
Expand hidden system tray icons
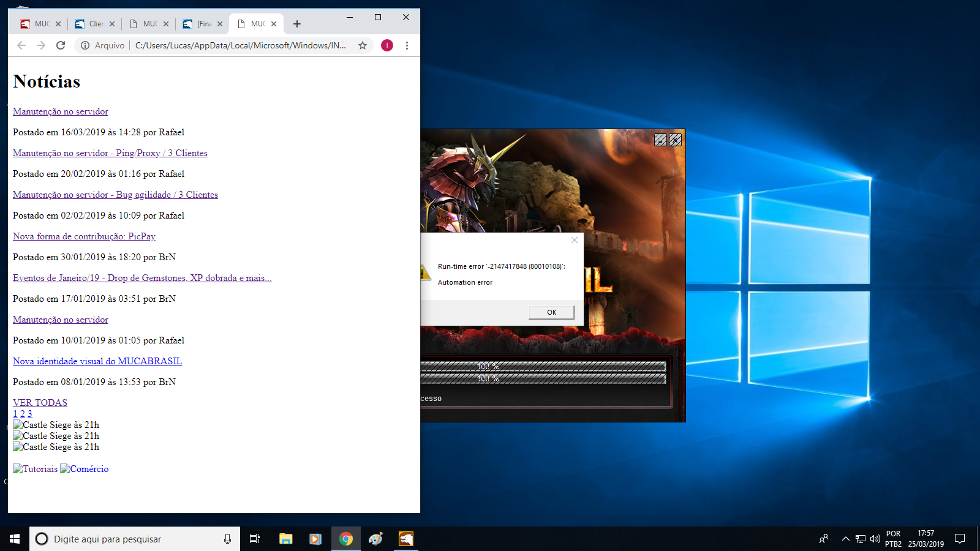click(x=845, y=539)
